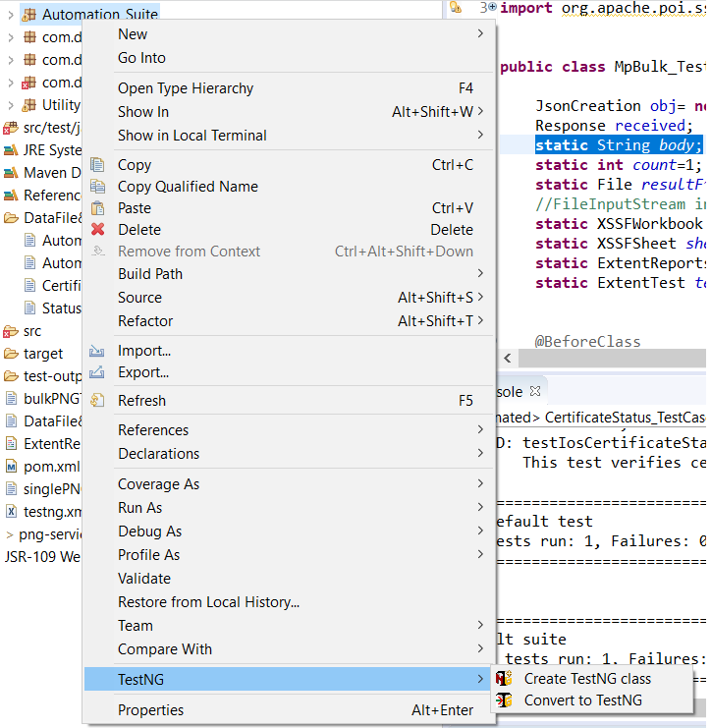Open the Team submenu arrow

click(481, 625)
